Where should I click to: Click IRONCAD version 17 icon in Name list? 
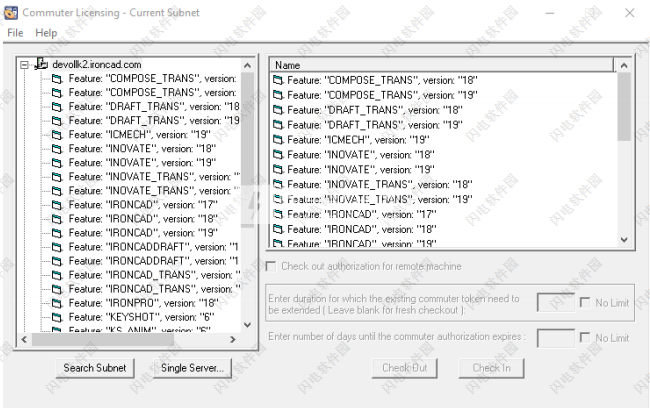(x=278, y=214)
